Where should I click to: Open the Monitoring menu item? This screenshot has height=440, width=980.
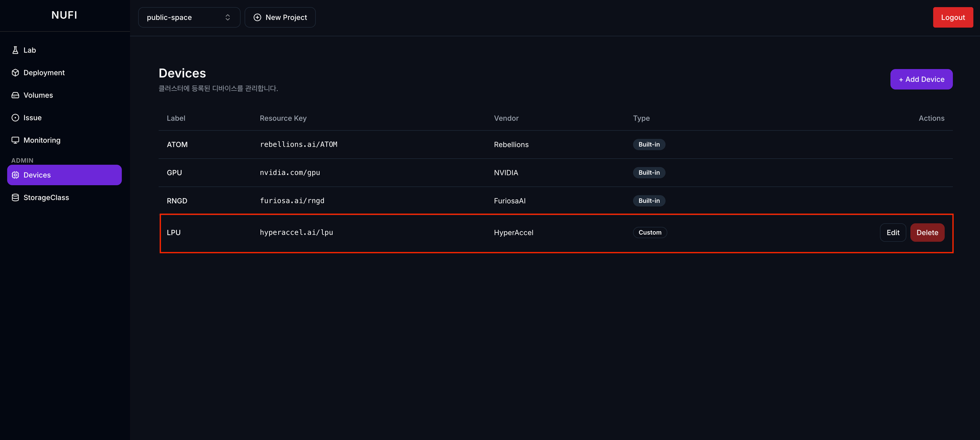click(x=42, y=140)
